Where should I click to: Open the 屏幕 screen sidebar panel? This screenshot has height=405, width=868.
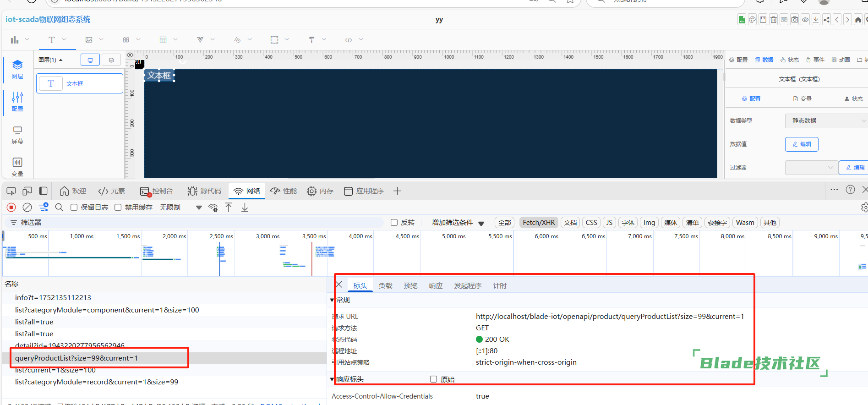click(17, 135)
